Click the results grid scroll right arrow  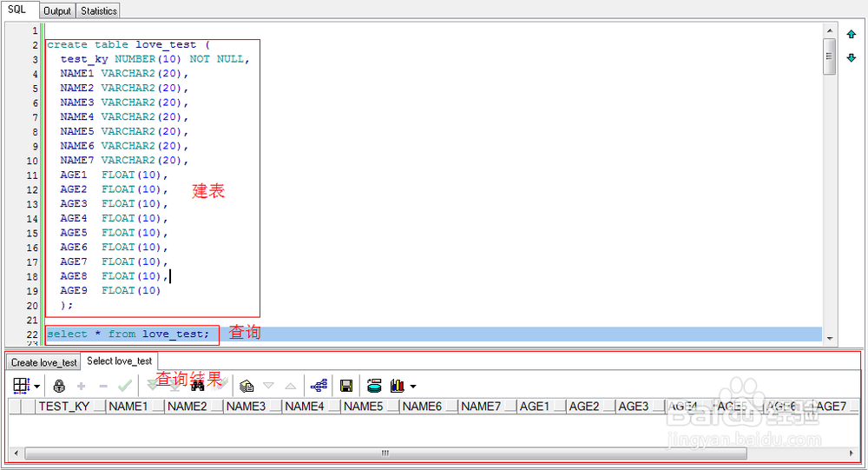[x=852, y=453]
